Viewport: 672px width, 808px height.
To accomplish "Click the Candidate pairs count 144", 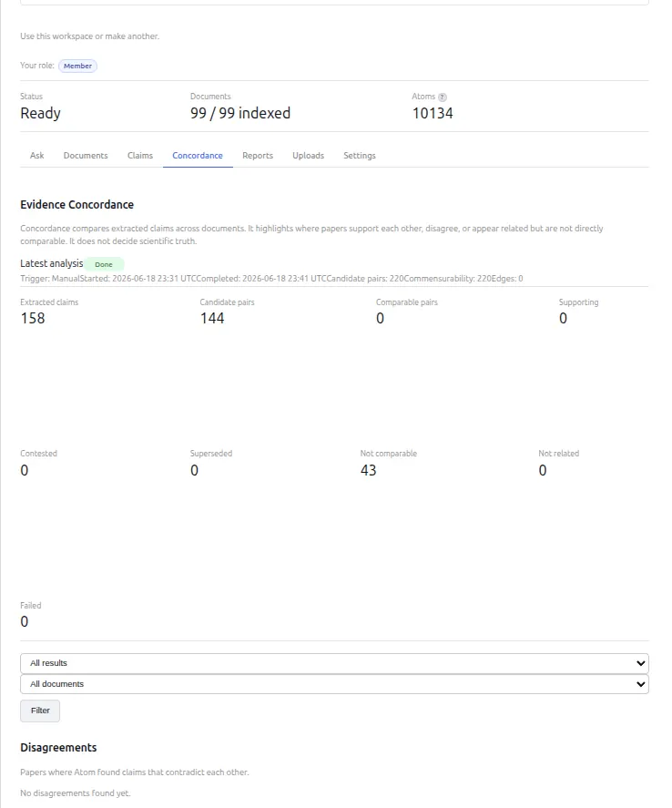I will tap(212, 319).
